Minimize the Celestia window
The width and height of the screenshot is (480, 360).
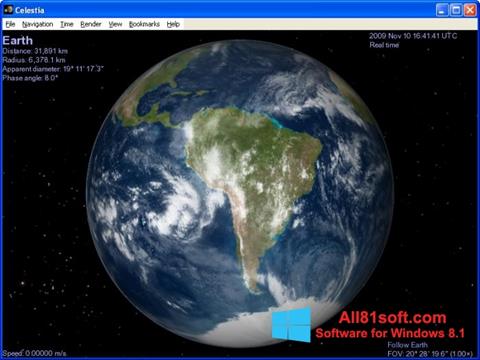[x=442, y=10]
